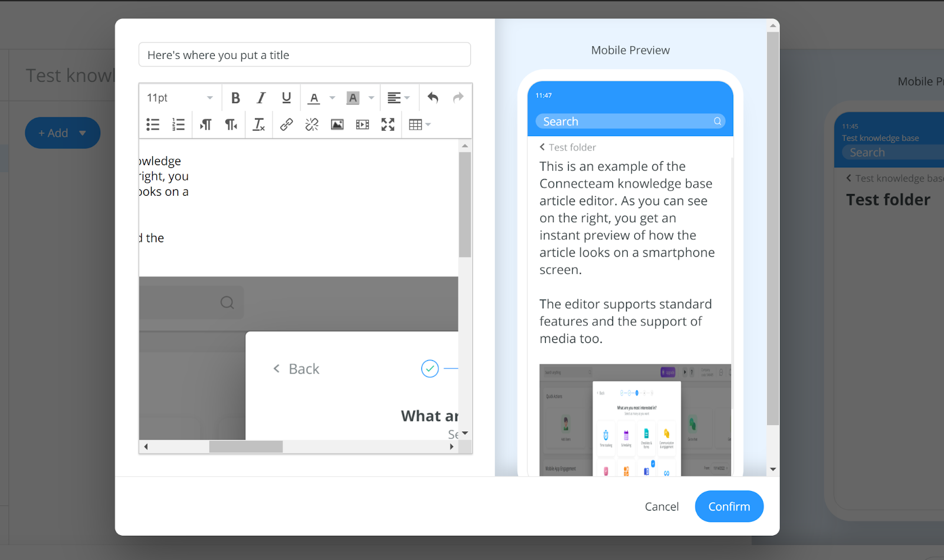Insert a bulleted list
944x560 pixels.
153,124
